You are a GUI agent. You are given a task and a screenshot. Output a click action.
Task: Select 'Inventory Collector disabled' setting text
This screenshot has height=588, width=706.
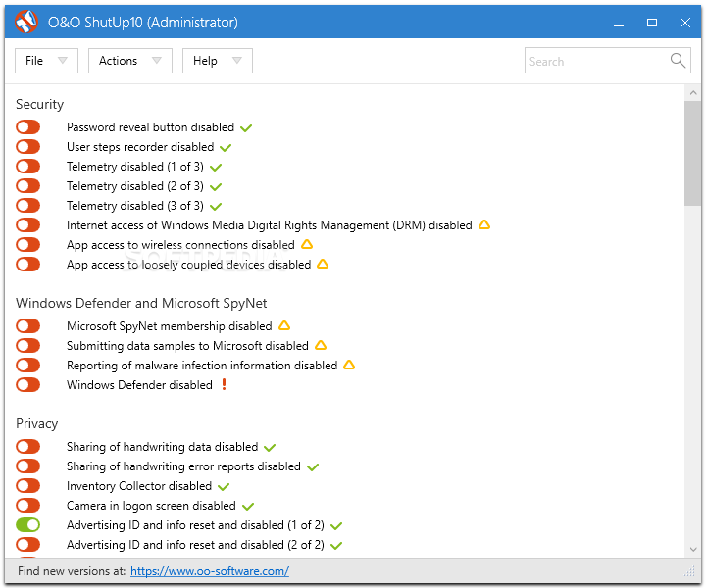[x=139, y=486]
